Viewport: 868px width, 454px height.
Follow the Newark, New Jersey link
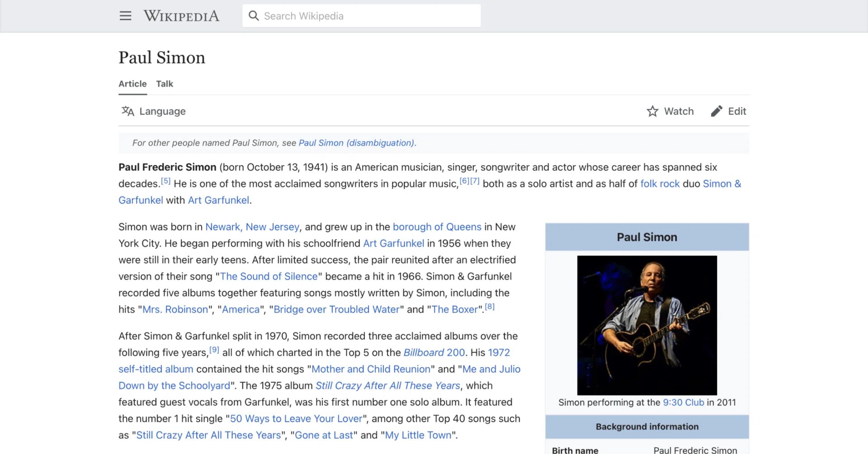[252, 227]
